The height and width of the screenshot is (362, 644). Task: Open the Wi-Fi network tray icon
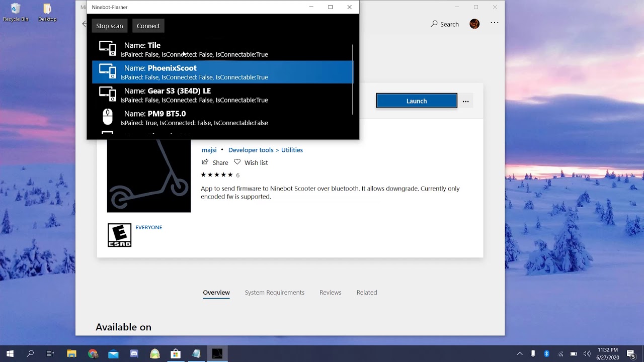point(560,354)
